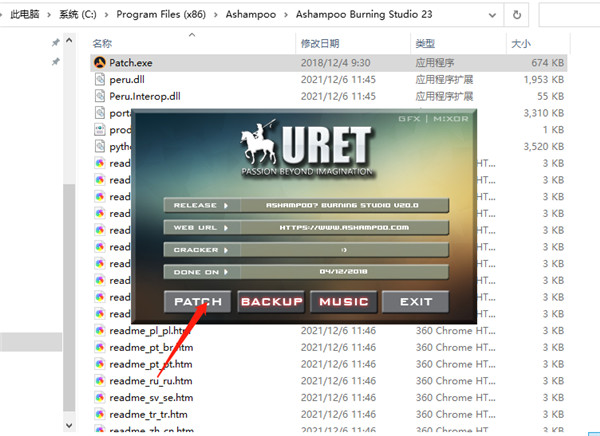The image size is (600, 436).
Task: Select the Peru.Interop.dll file icon
Action: pyautogui.click(x=100, y=96)
